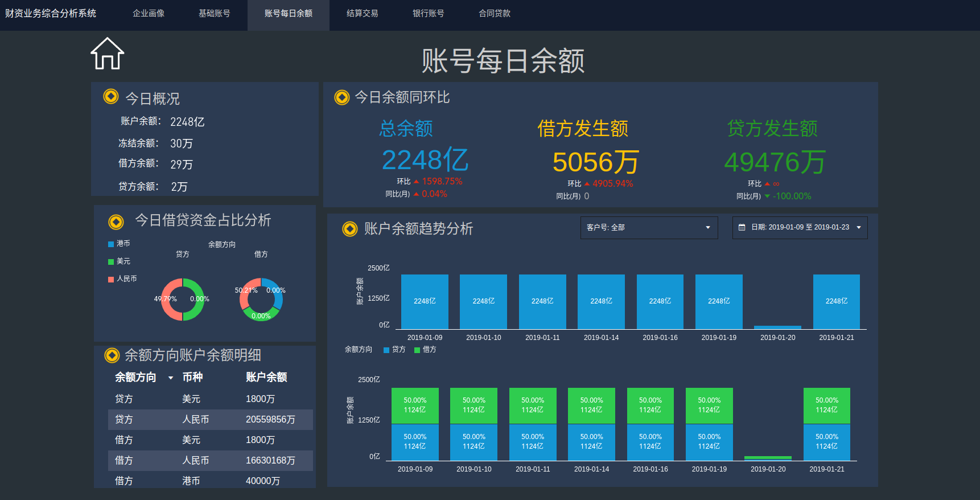Click the coin icon beside 今日借贷资金占比分析

point(116,222)
